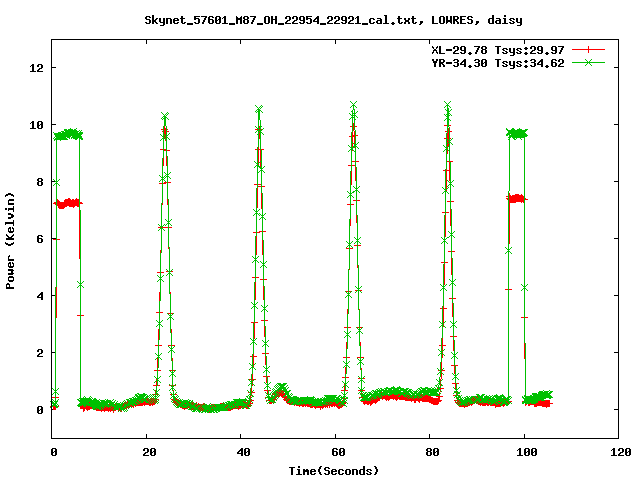The width and height of the screenshot is (640, 480).
Task: Click y-axis tick label 2
Action: (x=40, y=353)
